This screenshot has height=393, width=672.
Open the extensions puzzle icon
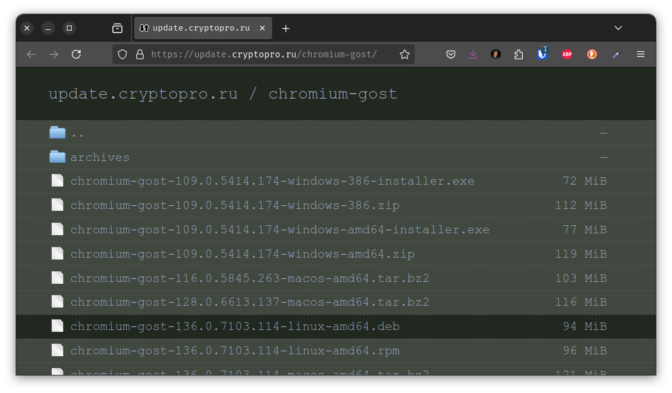tap(519, 54)
